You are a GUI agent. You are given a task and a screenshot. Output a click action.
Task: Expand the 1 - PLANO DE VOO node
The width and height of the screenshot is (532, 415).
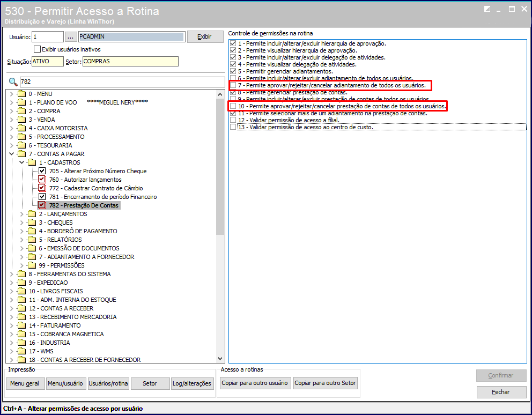[12, 102]
